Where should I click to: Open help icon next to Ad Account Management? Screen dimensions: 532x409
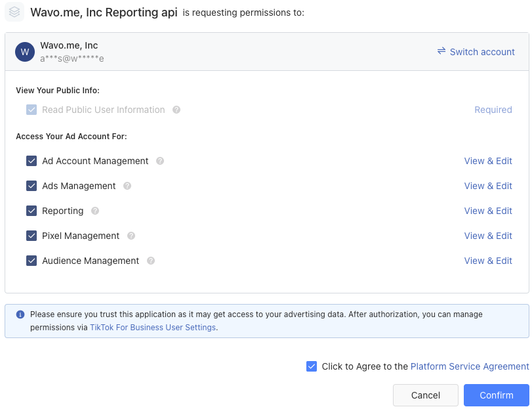(160, 161)
